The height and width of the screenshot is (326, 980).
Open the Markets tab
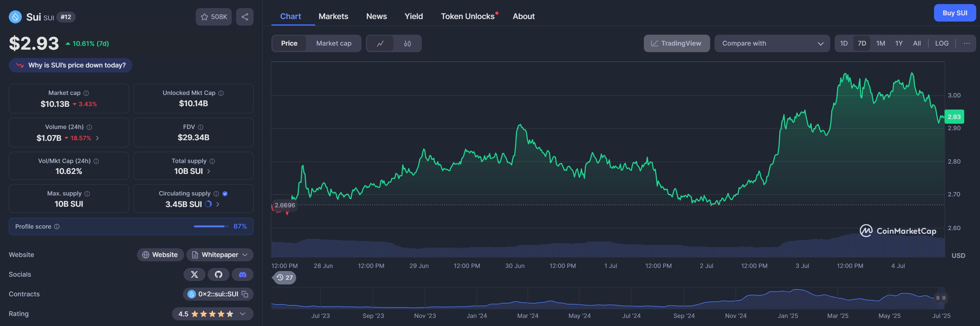[x=333, y=16]
